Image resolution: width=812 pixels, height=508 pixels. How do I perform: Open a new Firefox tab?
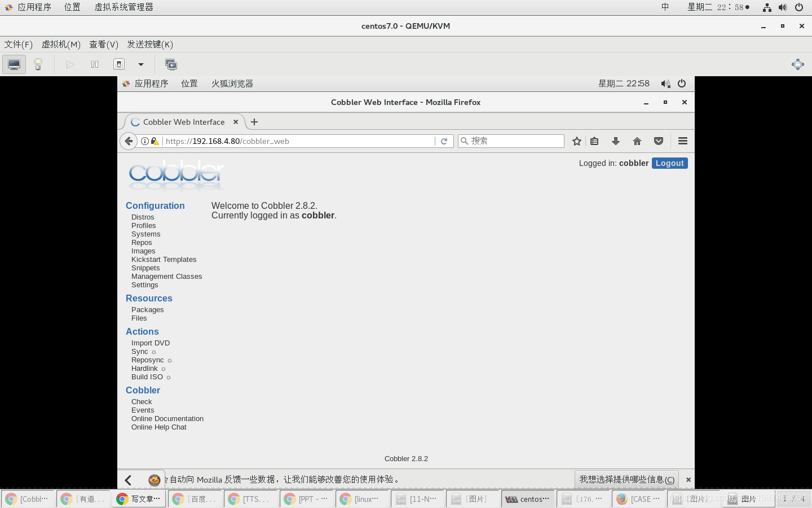click(x=254, y=122)
